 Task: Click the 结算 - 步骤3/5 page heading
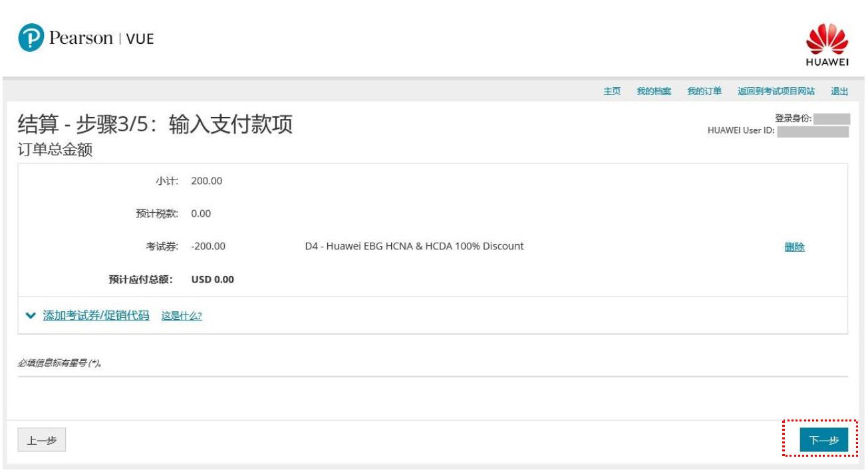coord(155,124)
